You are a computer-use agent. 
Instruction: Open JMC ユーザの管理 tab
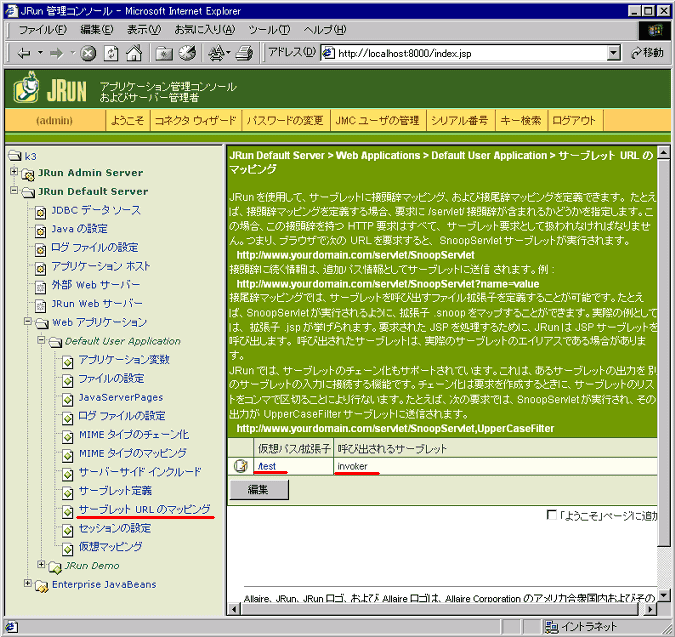click(377, 121)
